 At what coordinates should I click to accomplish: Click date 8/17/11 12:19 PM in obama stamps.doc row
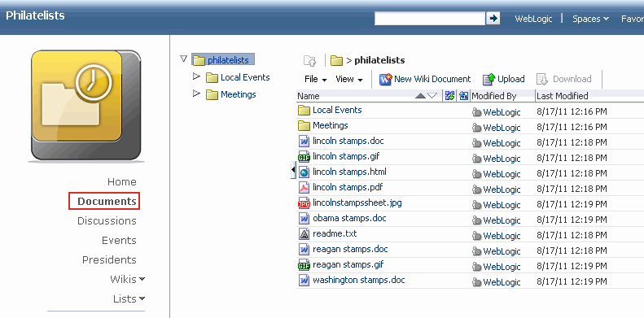pos(572,220)
